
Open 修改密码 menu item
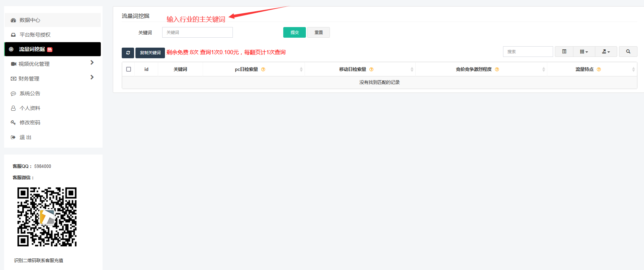tap(53, 122)
